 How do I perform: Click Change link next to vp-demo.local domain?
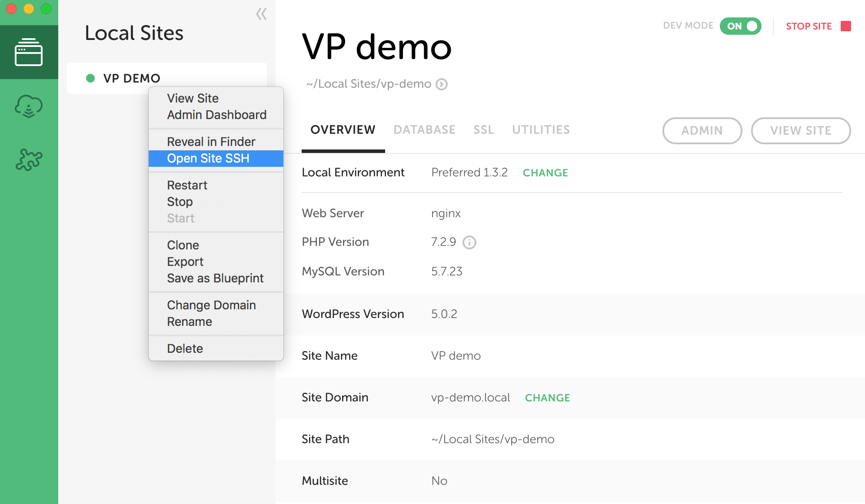[x=547, y=398]
